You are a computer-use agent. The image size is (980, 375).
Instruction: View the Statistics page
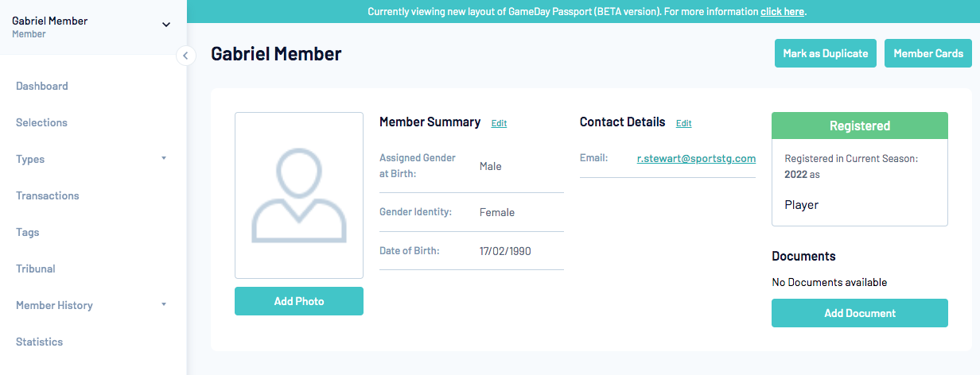coord(40,342)
